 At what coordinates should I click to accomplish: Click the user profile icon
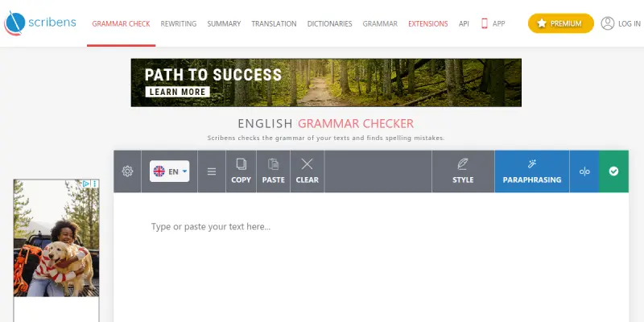click(x=608, y=23)
